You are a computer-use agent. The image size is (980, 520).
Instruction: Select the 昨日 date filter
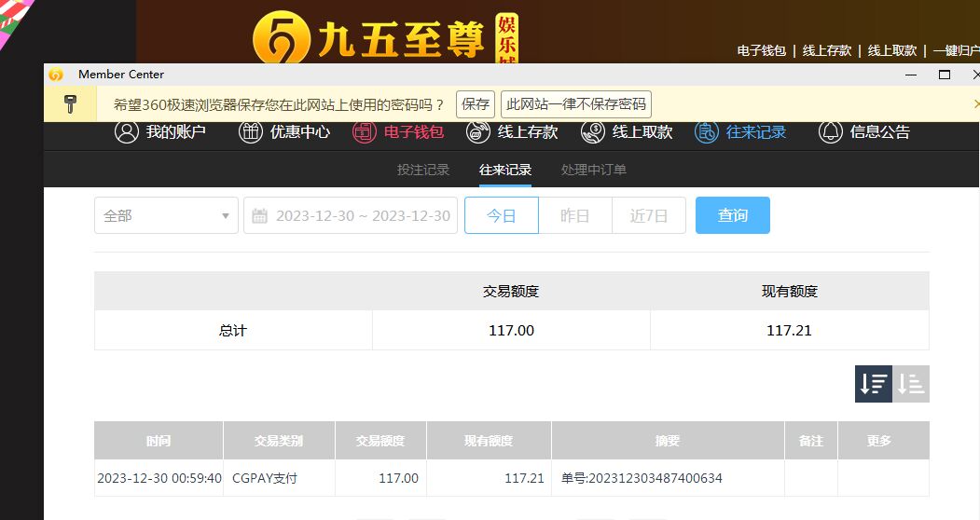[575, 215]
